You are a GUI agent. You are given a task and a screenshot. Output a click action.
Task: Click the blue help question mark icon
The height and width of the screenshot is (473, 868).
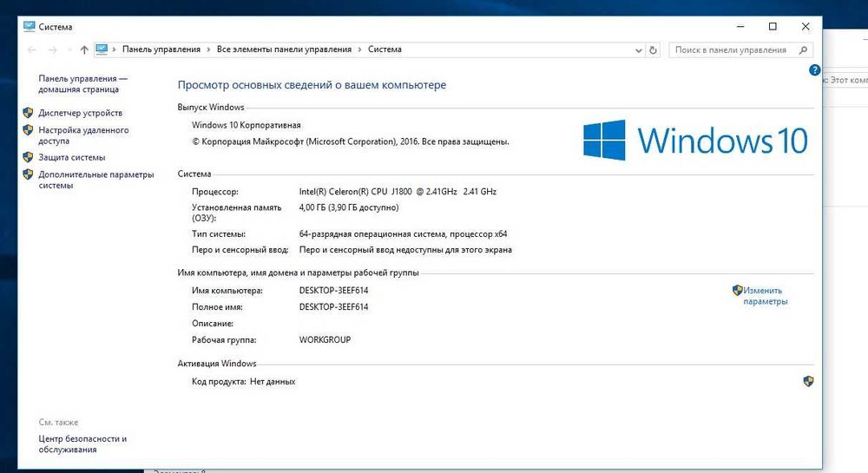click(814, 70)
